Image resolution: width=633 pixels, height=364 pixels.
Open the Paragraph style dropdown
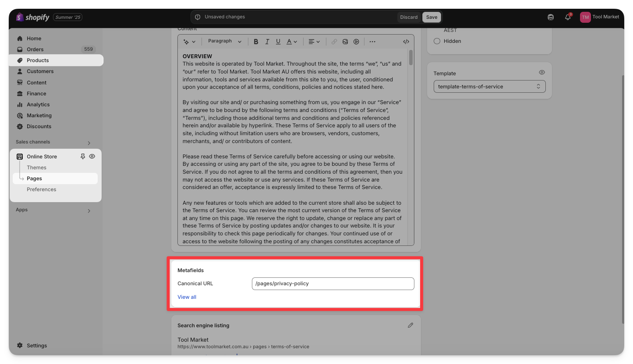(x=224, y=41)
